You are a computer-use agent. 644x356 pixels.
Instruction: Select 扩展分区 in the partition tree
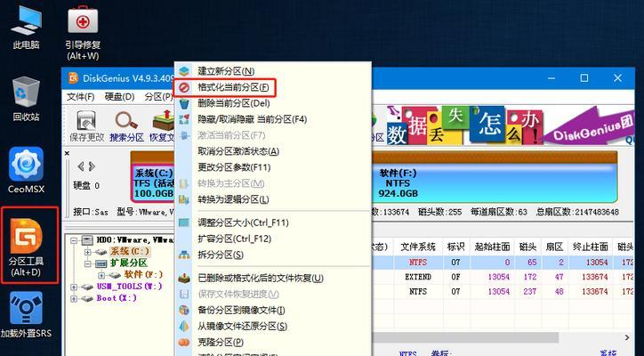click(x=129, y=263)
